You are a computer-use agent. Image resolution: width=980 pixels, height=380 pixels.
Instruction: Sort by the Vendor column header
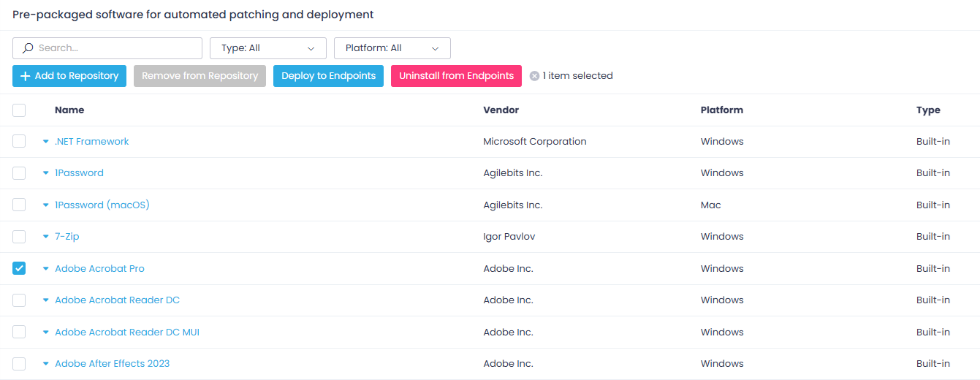[x=501, y=110]
